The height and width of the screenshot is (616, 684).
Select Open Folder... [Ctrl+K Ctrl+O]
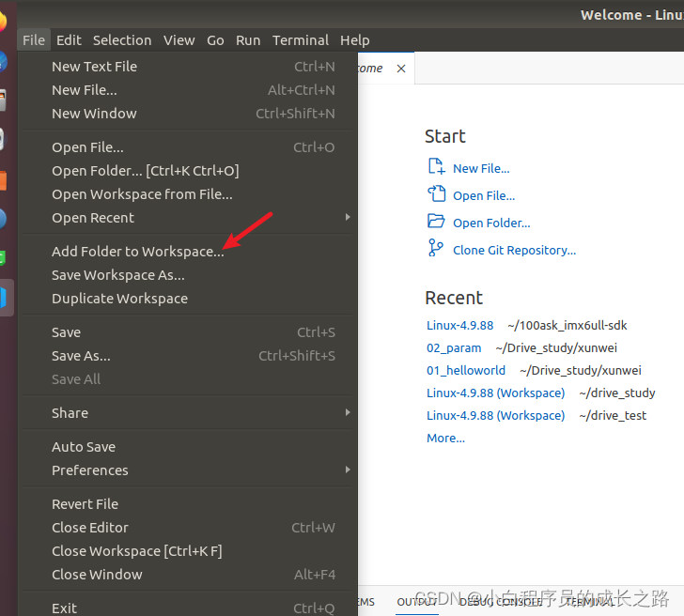pos(188,171)
